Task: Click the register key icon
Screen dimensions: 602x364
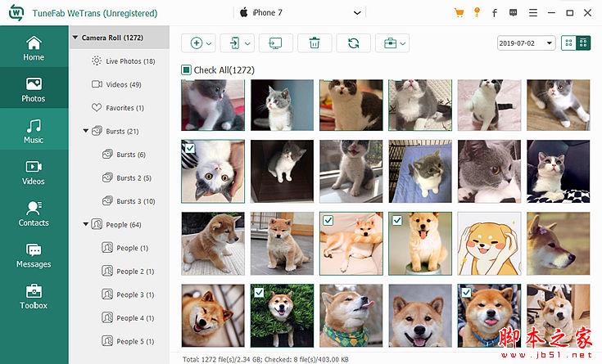Action: (477, 12)
